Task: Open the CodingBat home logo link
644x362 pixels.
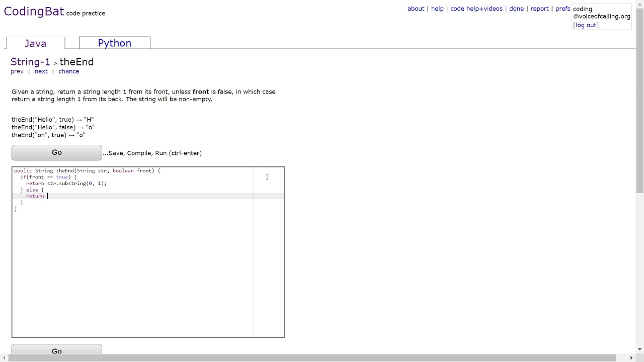Action: [34, 12]
